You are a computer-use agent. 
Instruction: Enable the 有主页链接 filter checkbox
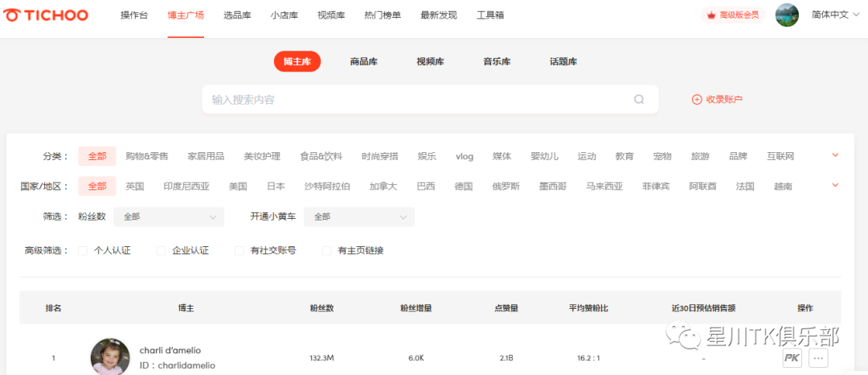point(327,251)
